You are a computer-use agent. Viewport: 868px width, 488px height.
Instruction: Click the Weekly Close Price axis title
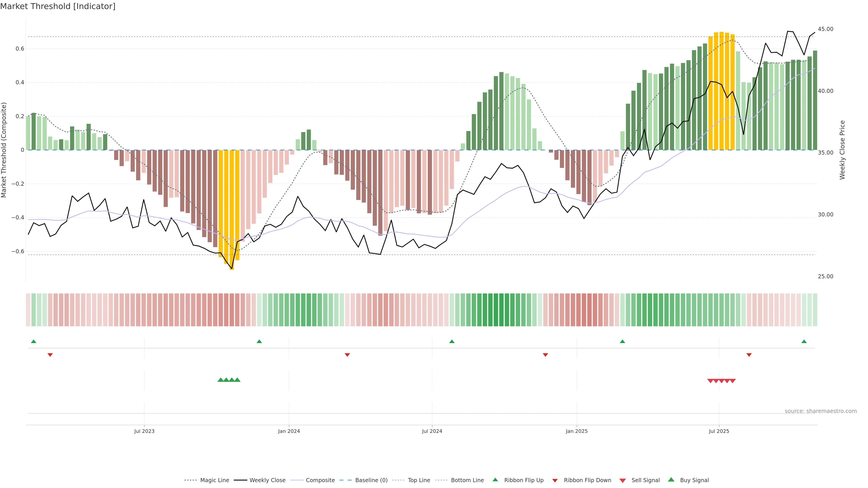click(x=842, y=150)
